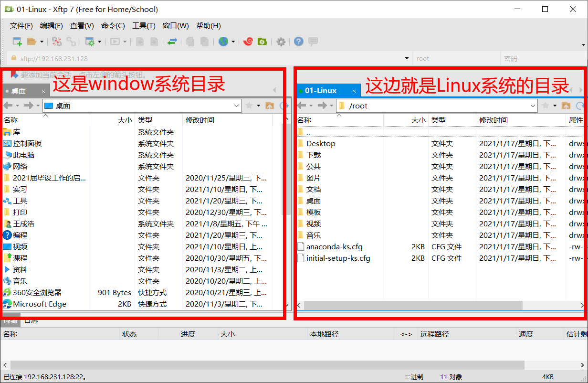This screenshot has height=383, width=588.
Task: Select the anaconda-ks.cfg file
Action: click(x=330, y=247)
